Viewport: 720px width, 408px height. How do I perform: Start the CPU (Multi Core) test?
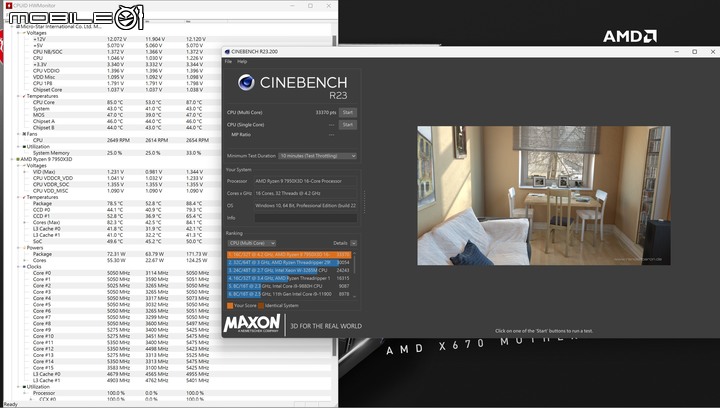pos(348,112)
